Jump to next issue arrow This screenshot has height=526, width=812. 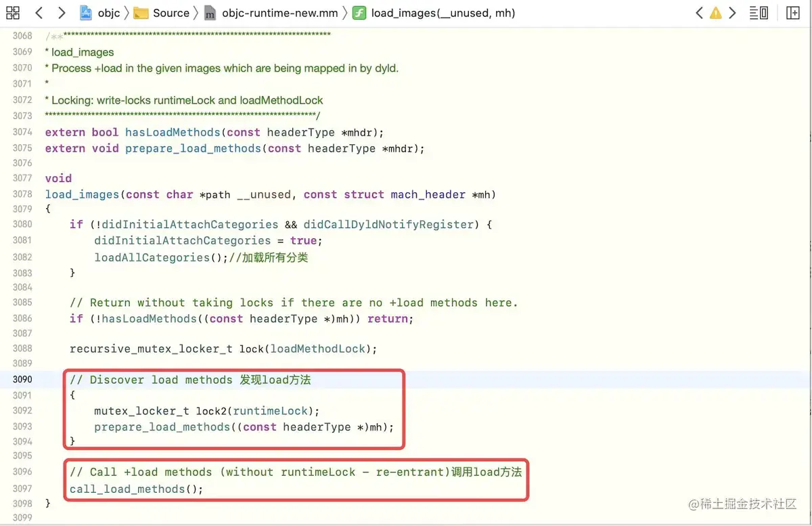(732, 12)
